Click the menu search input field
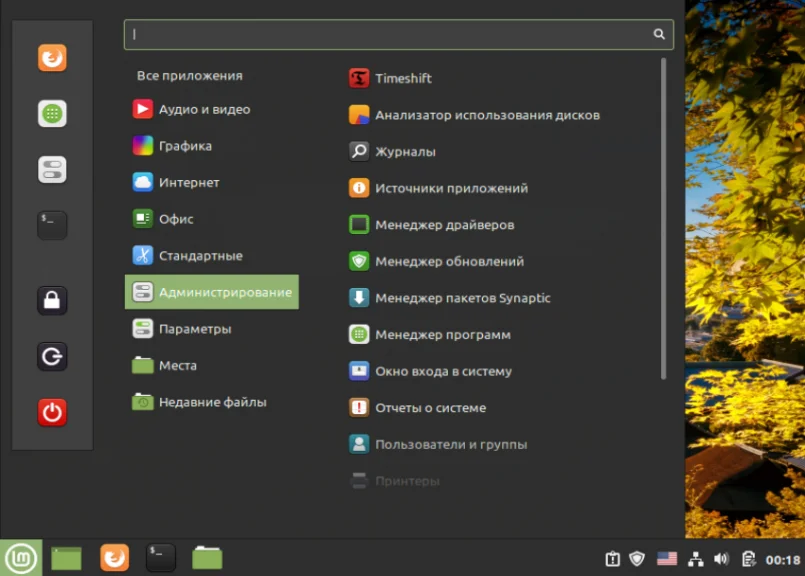The height and width of the screenshot is (576, 805). point(398,34)
